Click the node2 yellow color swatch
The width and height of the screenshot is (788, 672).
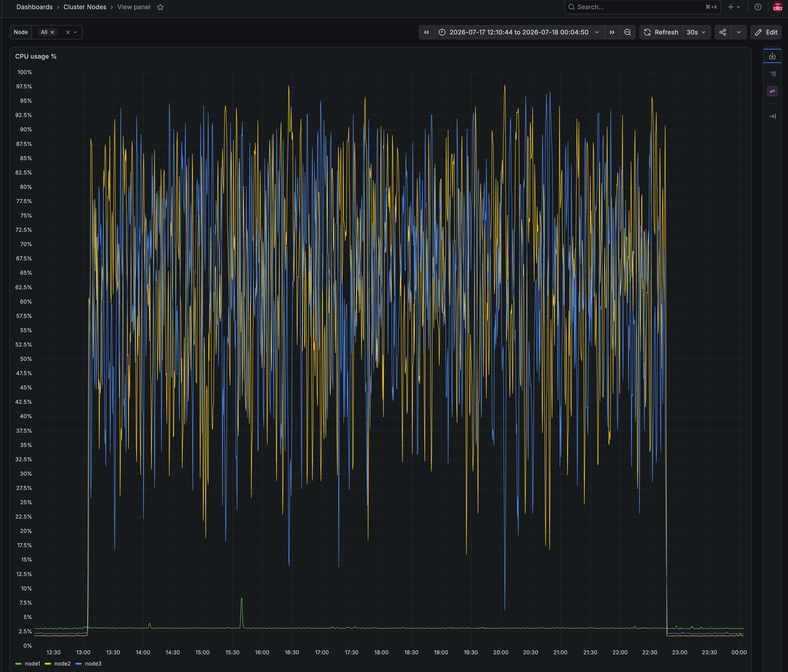pyautogui.click(x=48, y=664)
